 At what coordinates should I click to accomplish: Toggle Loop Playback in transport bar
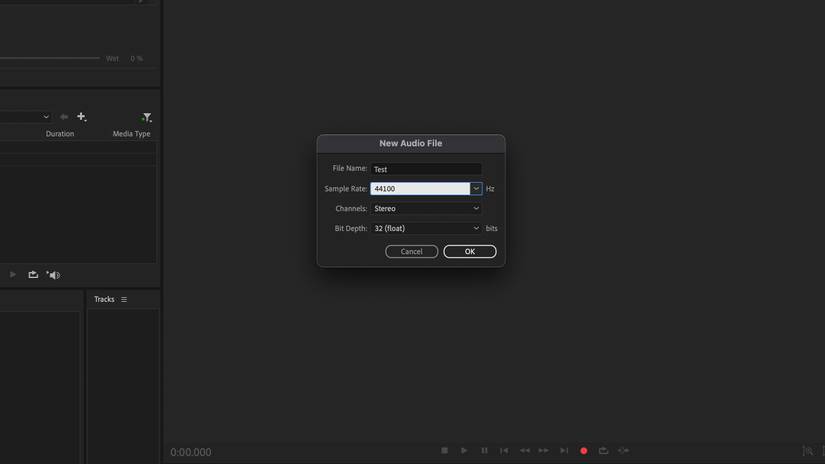click(603, 450)
